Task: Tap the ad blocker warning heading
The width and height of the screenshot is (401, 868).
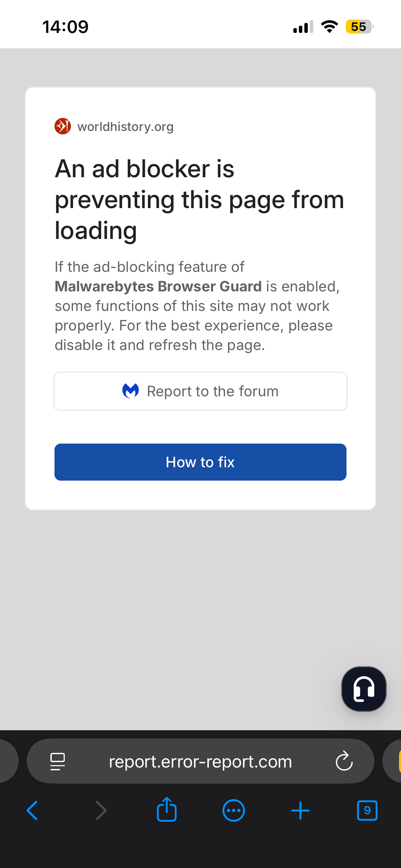Action: (199, 200)
